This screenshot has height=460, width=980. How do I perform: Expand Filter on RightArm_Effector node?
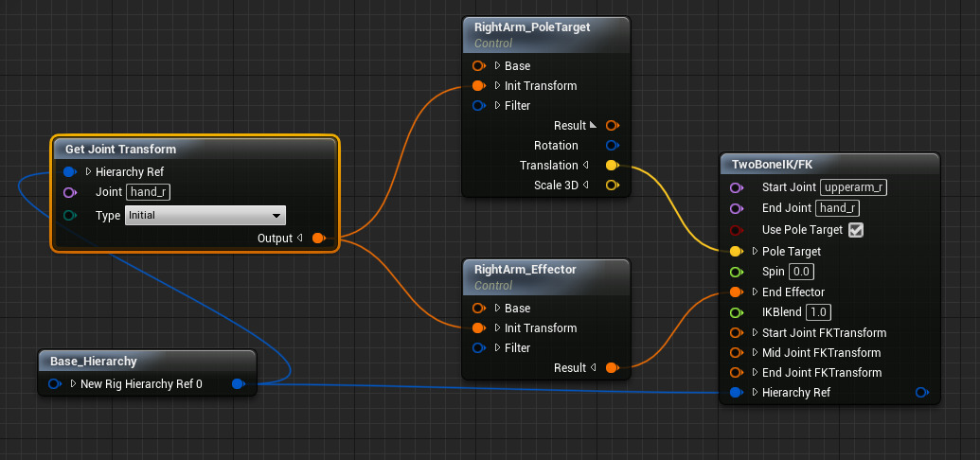click(x=497, y=347)
